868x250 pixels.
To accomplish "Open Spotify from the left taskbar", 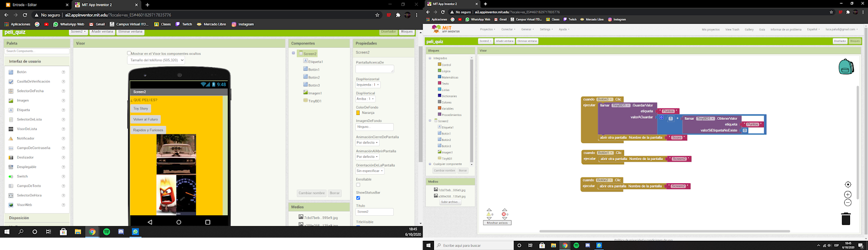I will (x=106, y=232).
